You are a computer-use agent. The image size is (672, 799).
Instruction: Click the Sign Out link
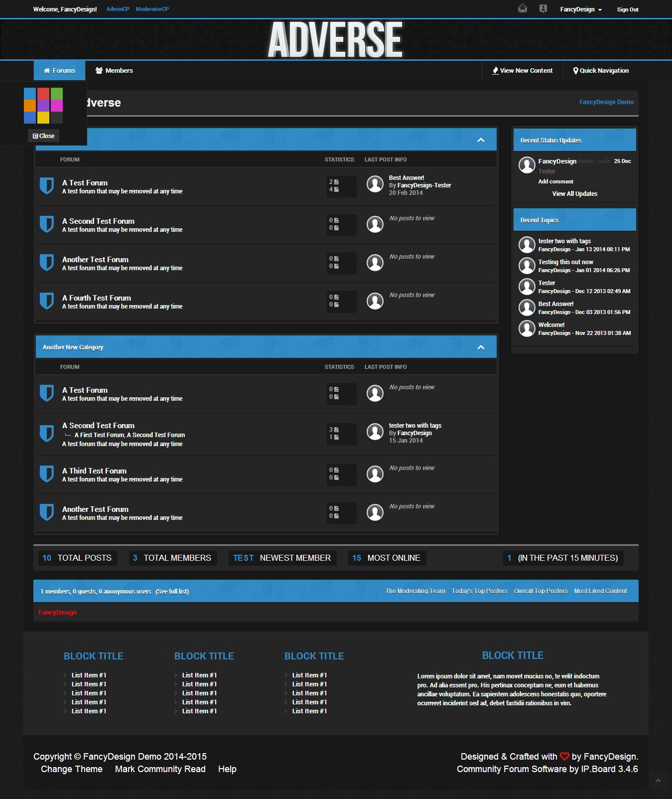coord(627,9)
